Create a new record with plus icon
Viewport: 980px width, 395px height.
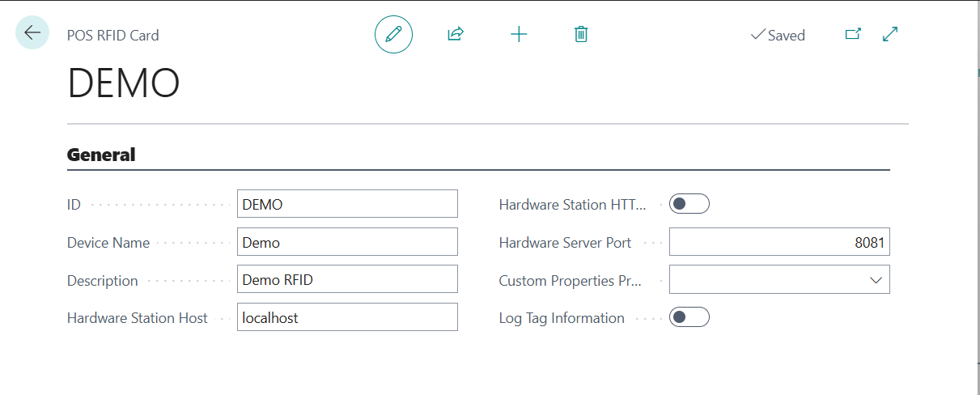click(519, 34)
